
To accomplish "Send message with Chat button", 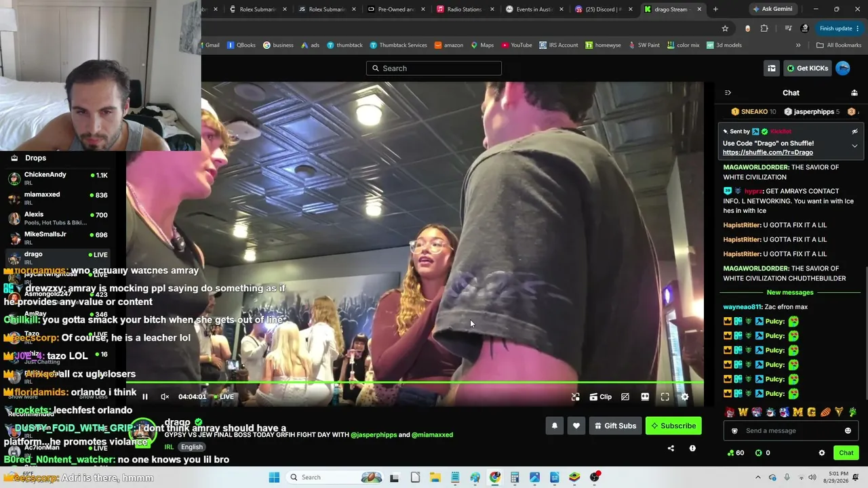I will [846, 453].
